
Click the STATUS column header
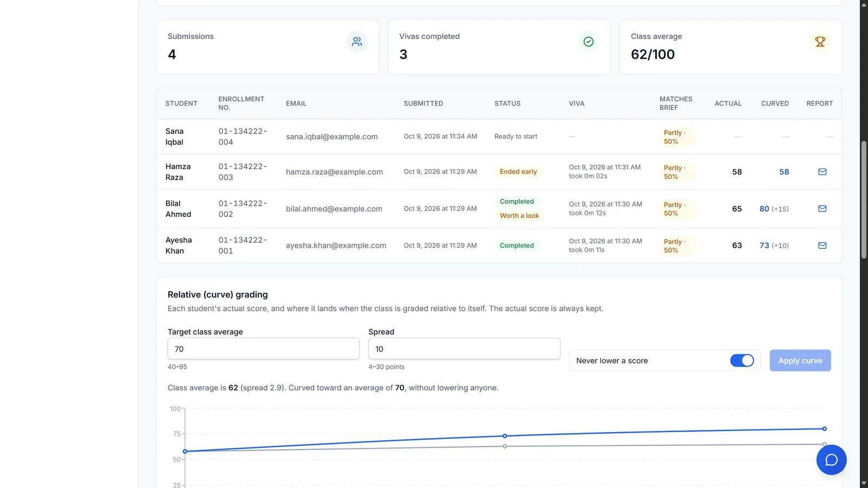click(x=507, y=104)
